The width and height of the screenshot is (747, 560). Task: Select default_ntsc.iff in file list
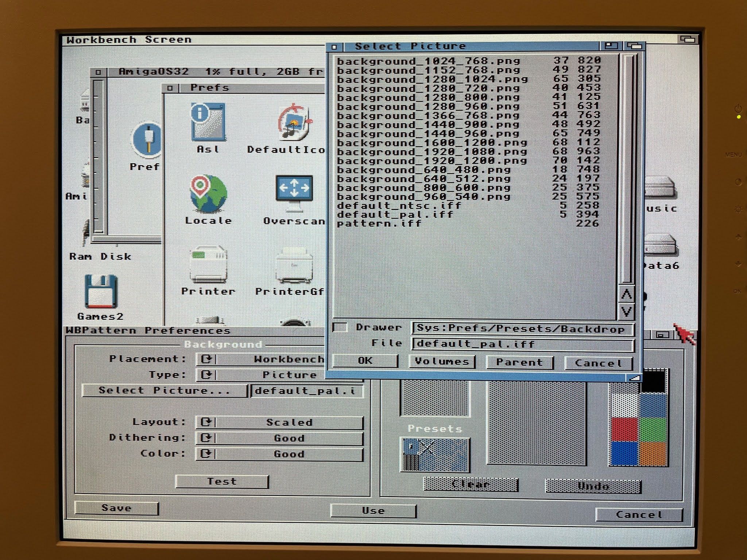(x=469, y=205)
